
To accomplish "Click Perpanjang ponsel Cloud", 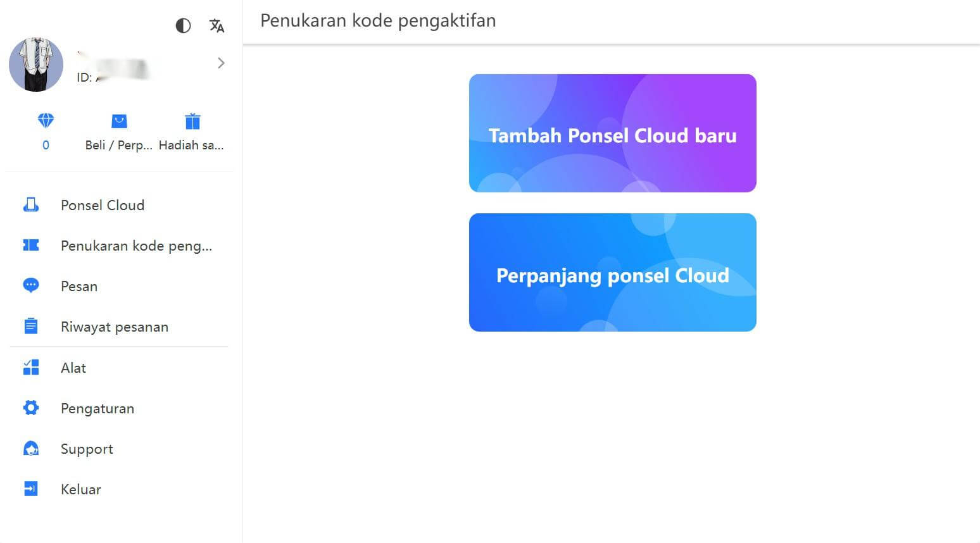I will coord(612,273).
